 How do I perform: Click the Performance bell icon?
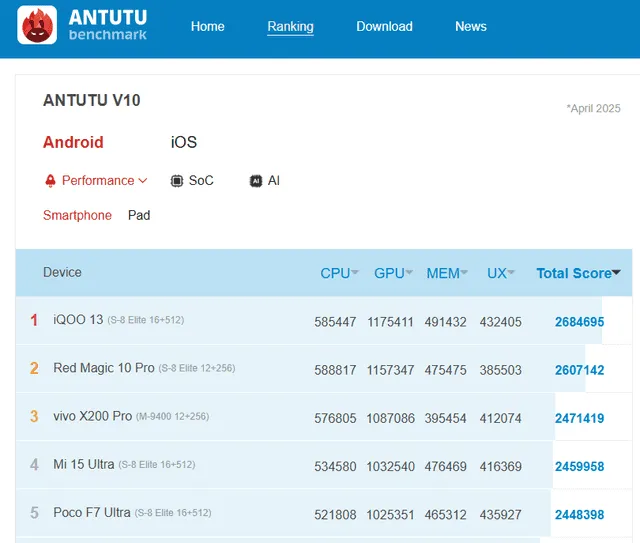click(50, 180)
